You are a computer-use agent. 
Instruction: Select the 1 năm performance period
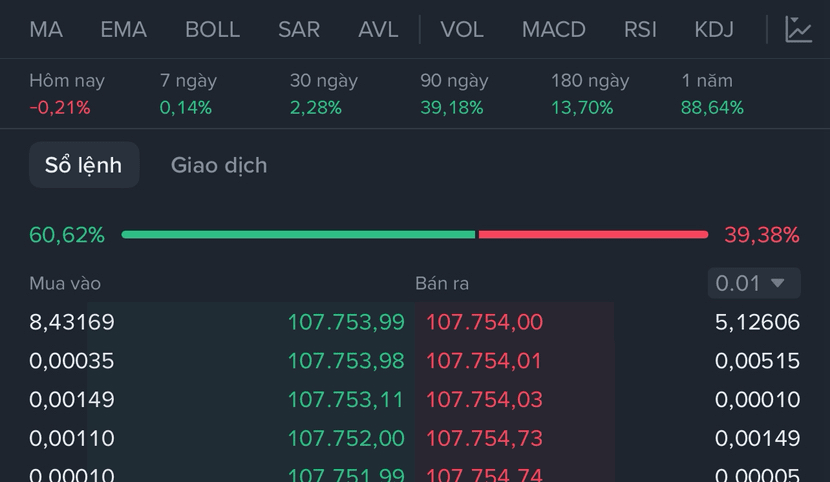712,94
